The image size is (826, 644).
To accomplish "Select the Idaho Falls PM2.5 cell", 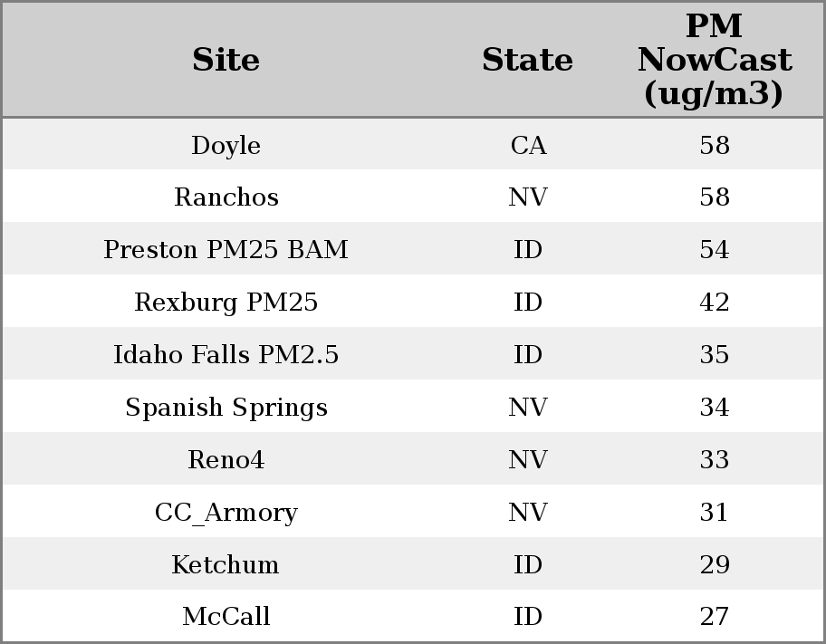I will click(x=226, y=355).
